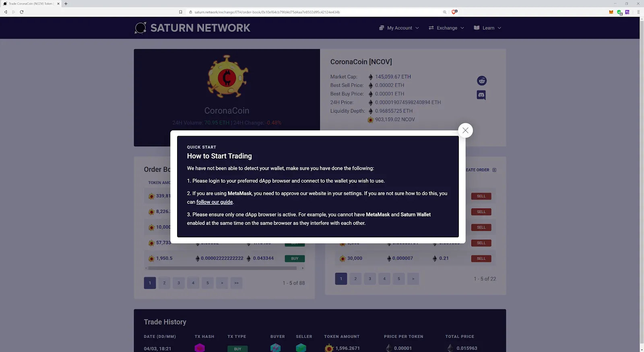Click the Brave Shields lion icon

(x=454, y=12)
